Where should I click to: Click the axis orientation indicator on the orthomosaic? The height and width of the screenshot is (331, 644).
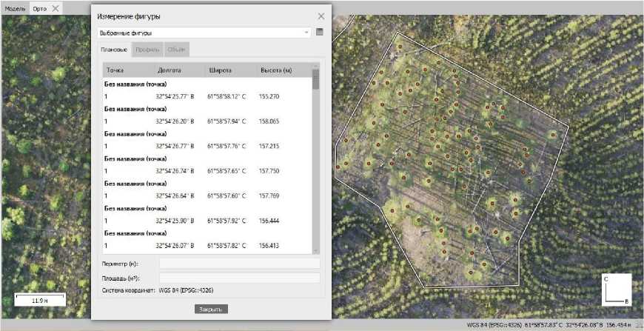616,289
